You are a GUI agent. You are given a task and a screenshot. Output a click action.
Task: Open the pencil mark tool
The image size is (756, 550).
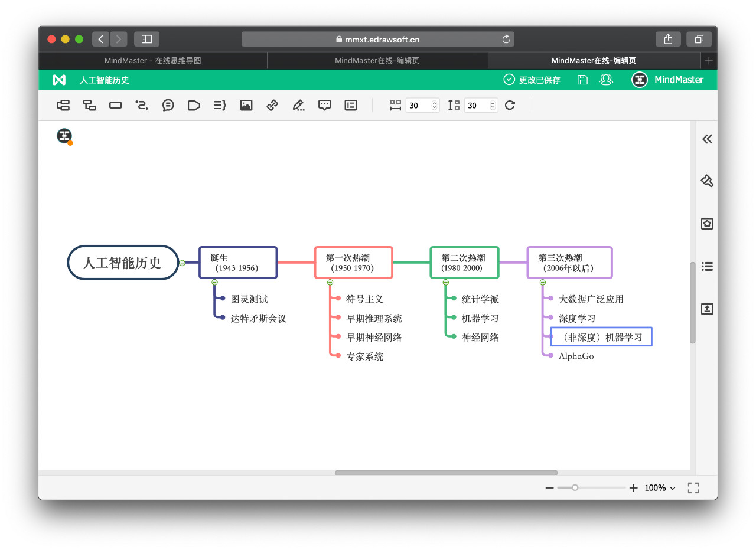298,105
